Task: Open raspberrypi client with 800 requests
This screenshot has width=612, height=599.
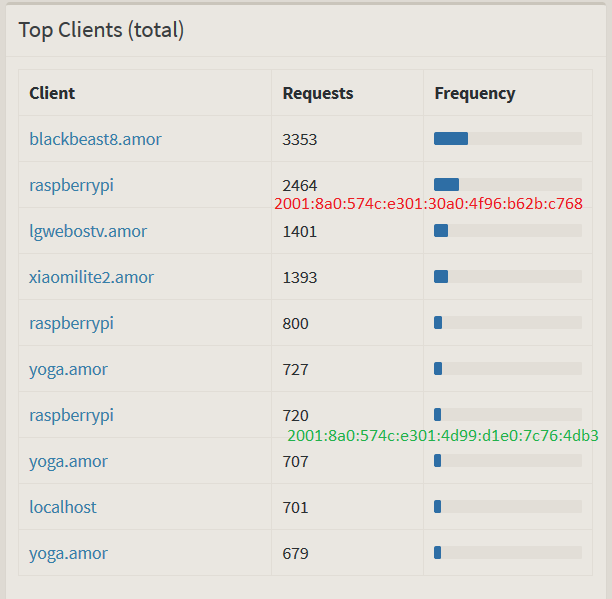Action: coord(71,323)
